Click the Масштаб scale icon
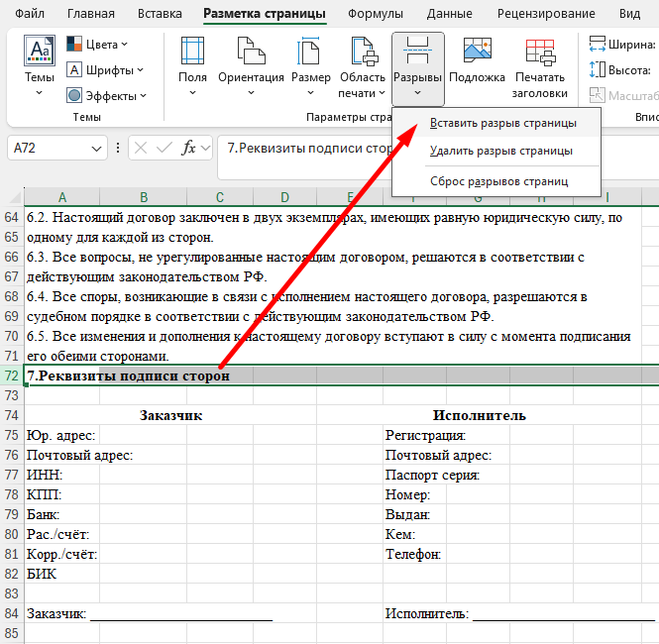This screenshot has width=659, height=644. [x=597, y=95]
